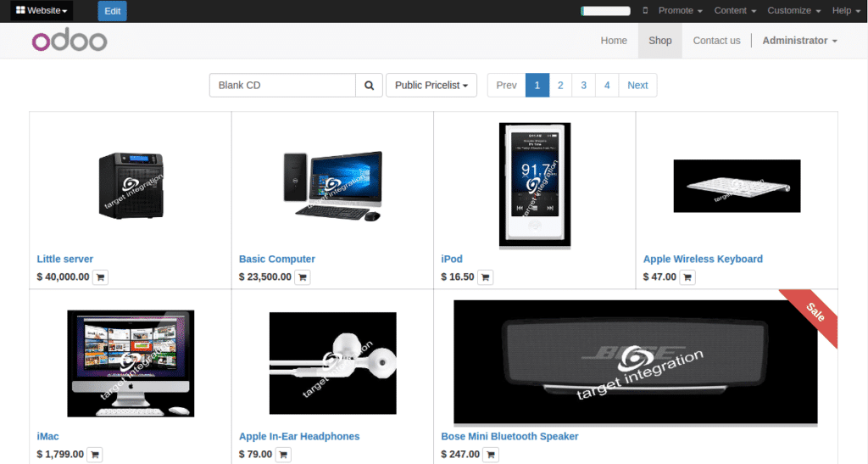The height and width of the screenshot is (464, 868).
Task: Open the iPod product link
Action: 452,259
